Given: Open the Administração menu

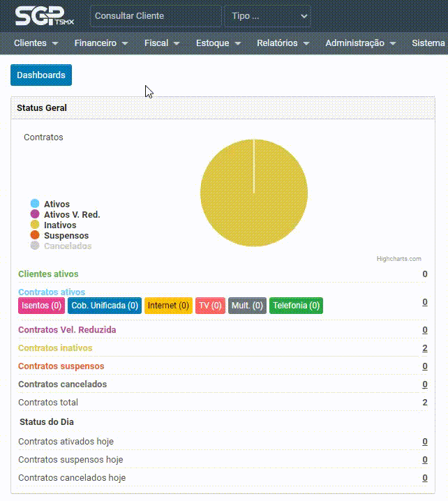Looking at the screenshot, I should click(360, 43).
